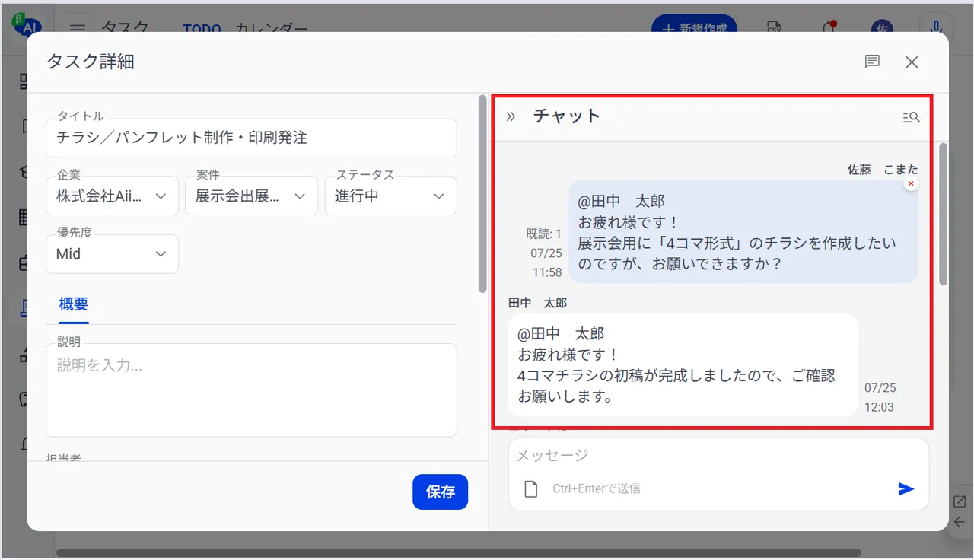Click the 既読: 1 read indicator
Screen dimensions: 974x560
point(544,234)
